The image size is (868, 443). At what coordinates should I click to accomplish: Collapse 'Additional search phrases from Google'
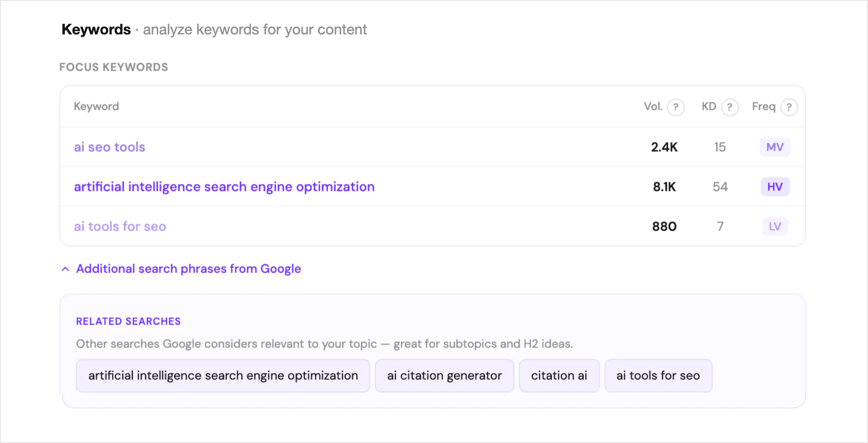point(189,269)
